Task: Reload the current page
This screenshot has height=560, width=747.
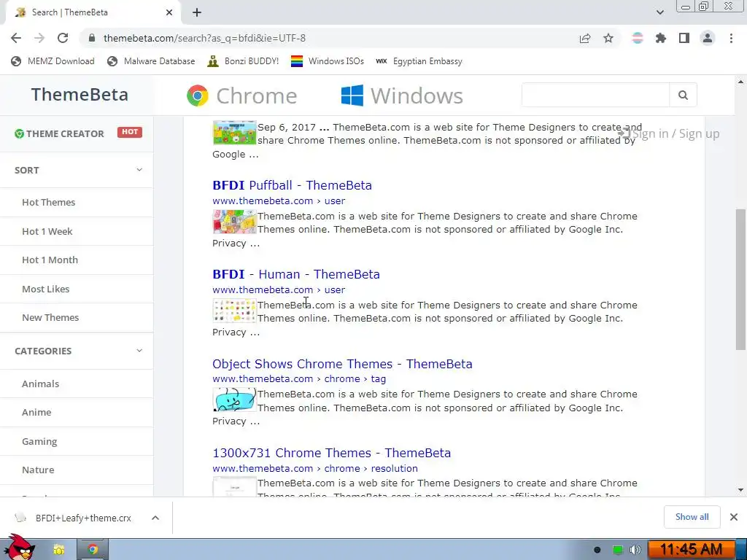Action: pyautogui.click(x=63, y=38)
